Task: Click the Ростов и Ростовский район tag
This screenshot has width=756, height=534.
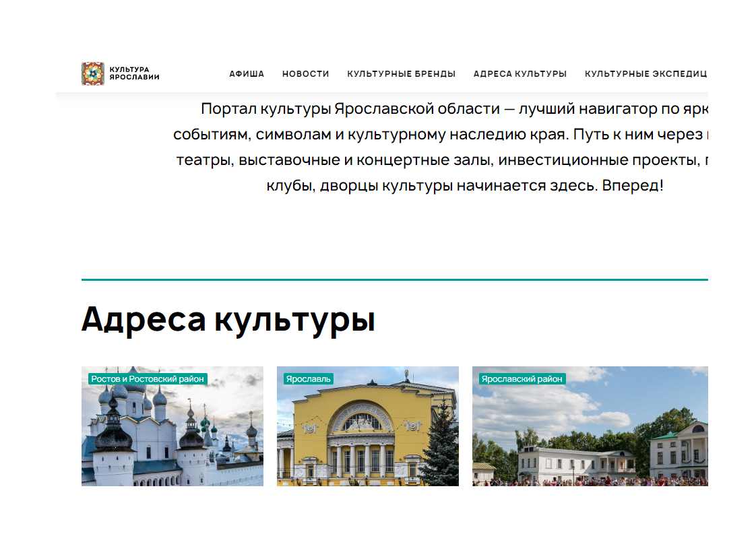Action: point(147,379)
